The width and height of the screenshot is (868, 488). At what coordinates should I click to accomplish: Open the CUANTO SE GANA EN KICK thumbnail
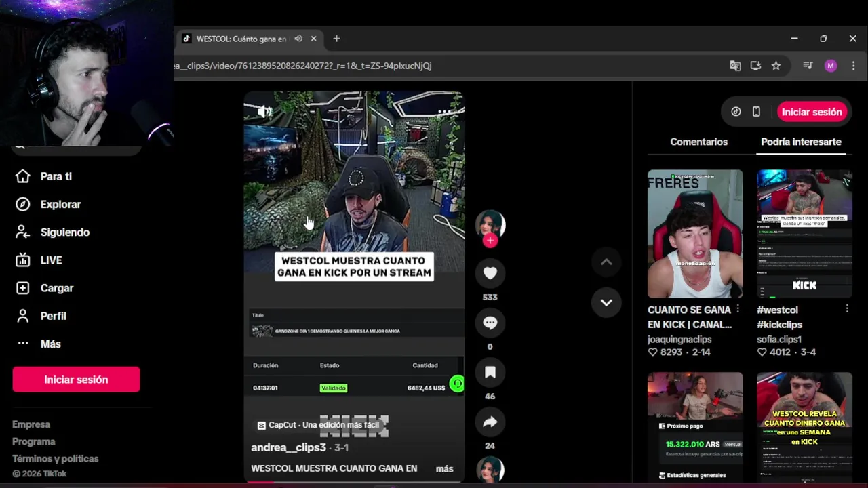695,234
